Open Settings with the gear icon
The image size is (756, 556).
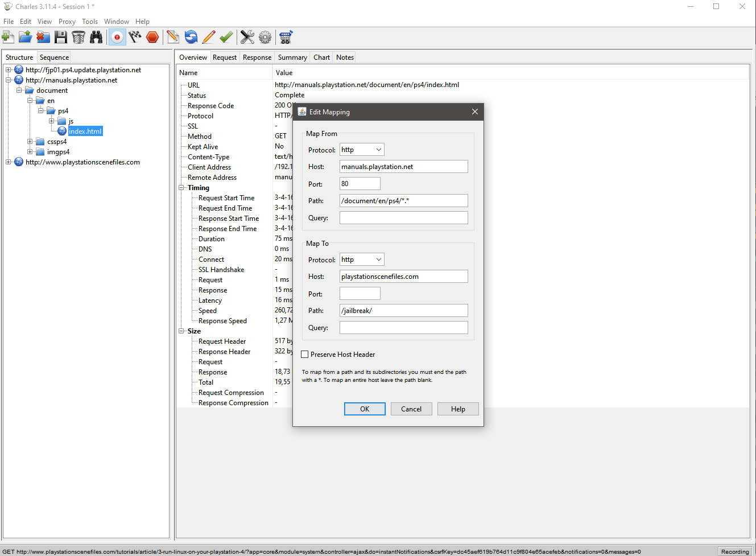point(265,38)
